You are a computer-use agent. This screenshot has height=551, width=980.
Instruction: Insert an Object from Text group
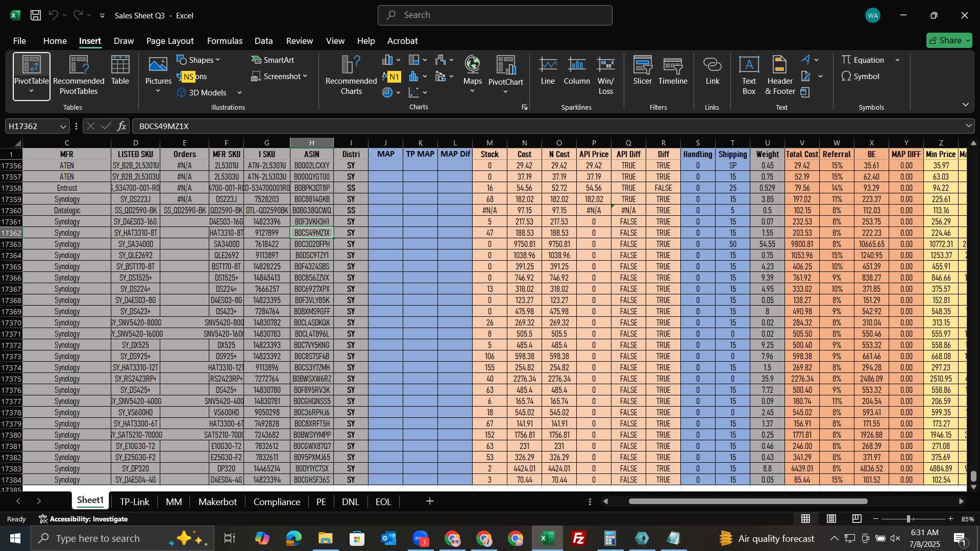click(805, 92)
